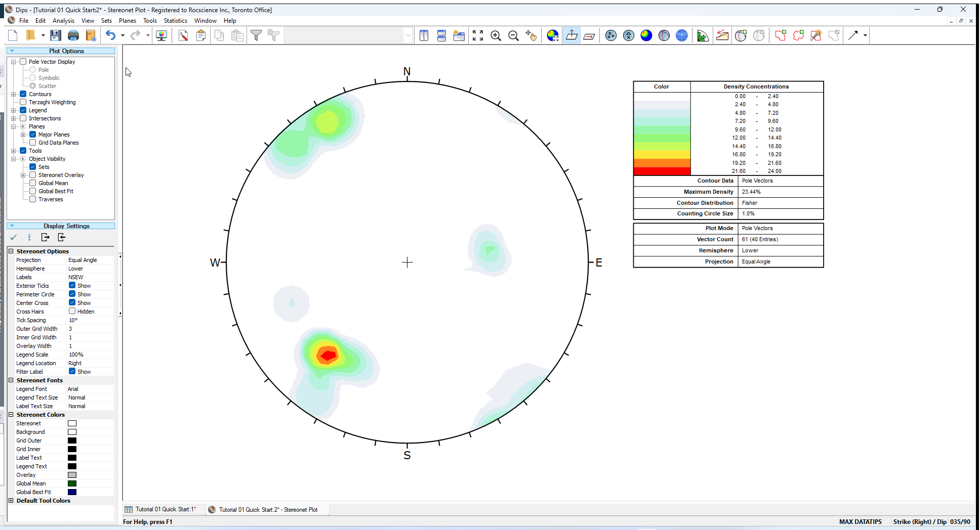Click the filter query combo box
This screenshot has width=980, height=530.
348,35
